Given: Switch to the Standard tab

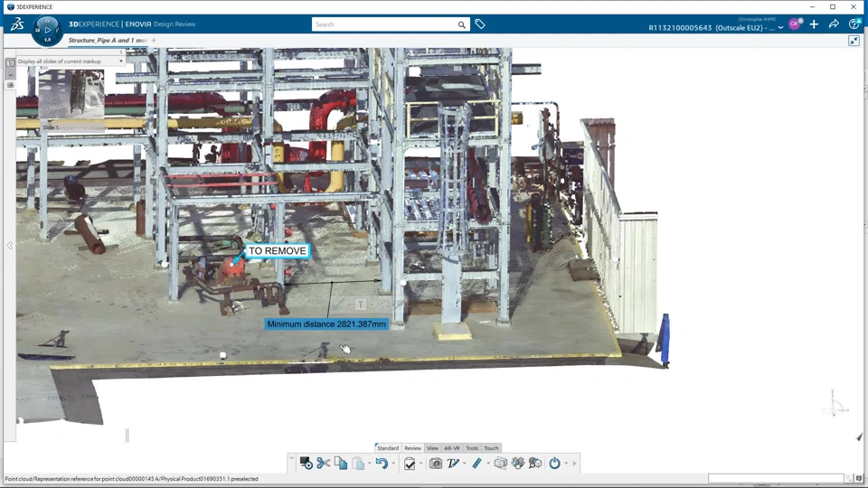Looking at the screenshot, I should click(388, 448).
